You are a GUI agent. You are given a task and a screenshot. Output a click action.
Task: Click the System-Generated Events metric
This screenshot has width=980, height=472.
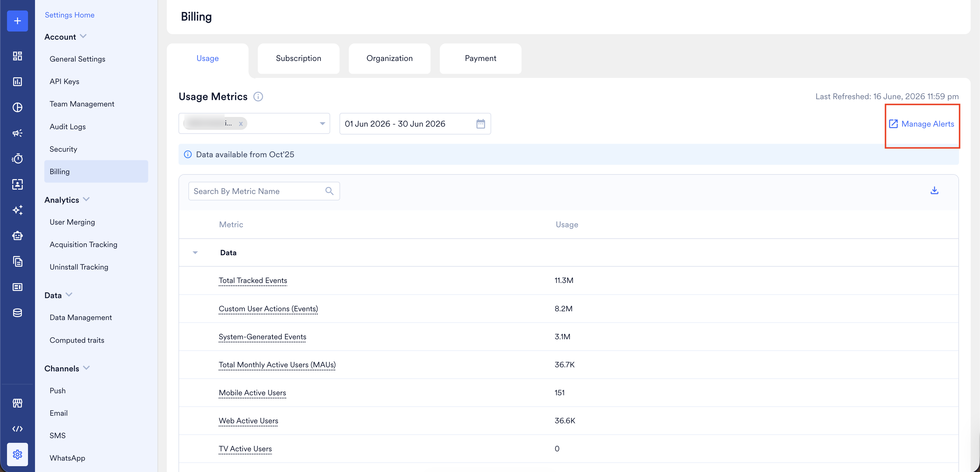coord(262,337)
